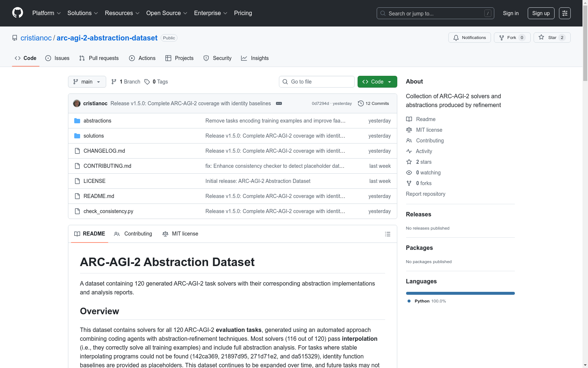Viewport: 588px width, 368px height.
Task: Click the CHANGELOG.md file icon
Action: pos(77,151)
